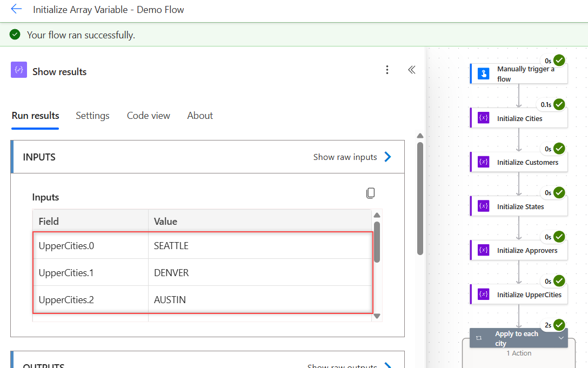The height and width of the screenshot is (368, 588).
Task: Click Show raw inputs link
Action: [x=345, y=157]
